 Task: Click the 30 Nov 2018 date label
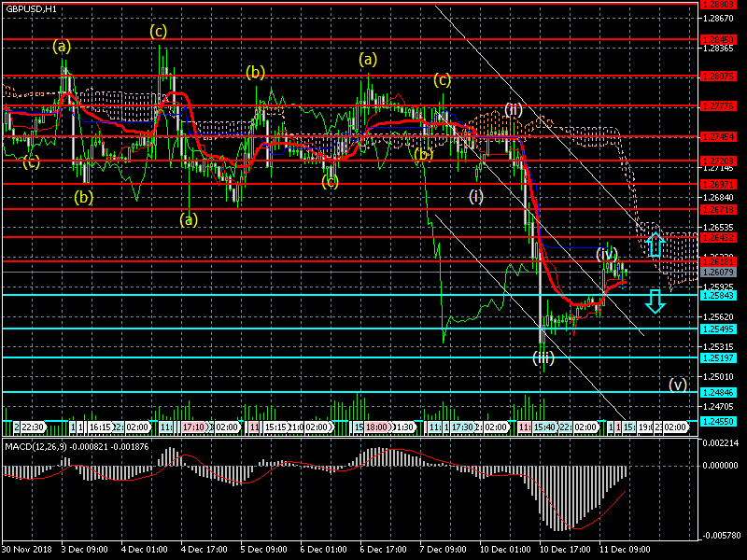point(29,550)
